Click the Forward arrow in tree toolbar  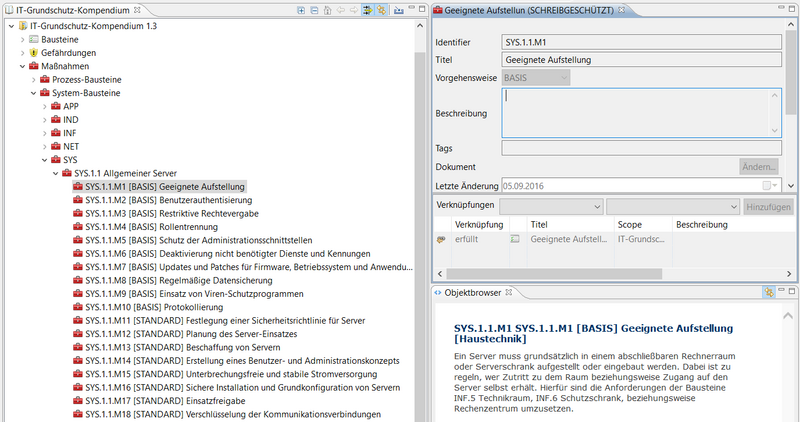[354, 10]
